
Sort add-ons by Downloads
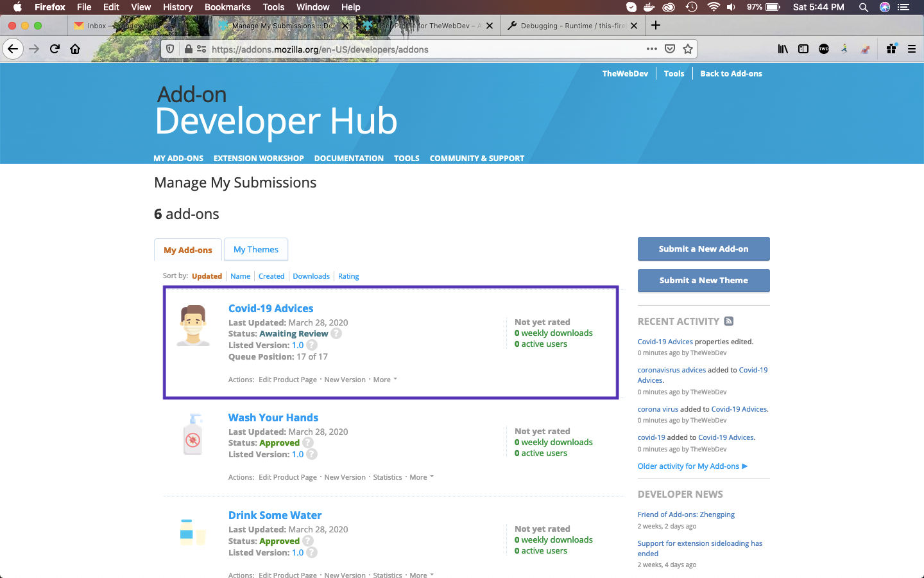[x=311, y=276]
